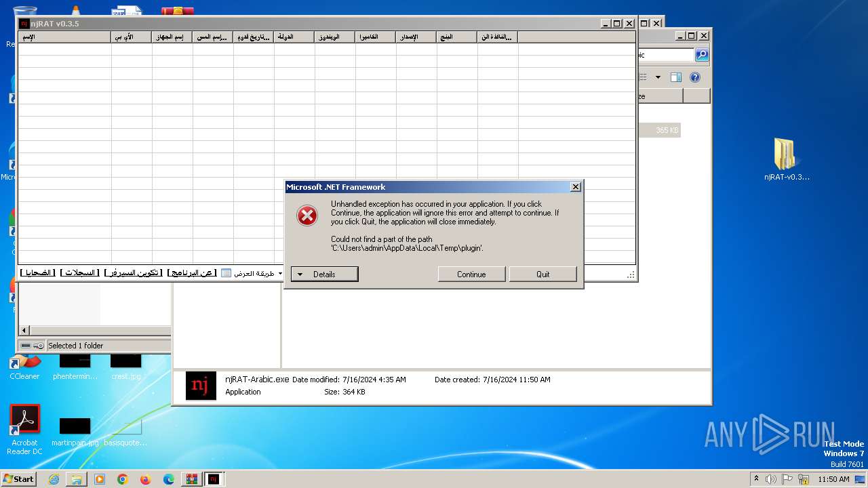868x488 pixels.
Task: Launch Internet Explorer from the taskbar
Action: click(54, 479)
